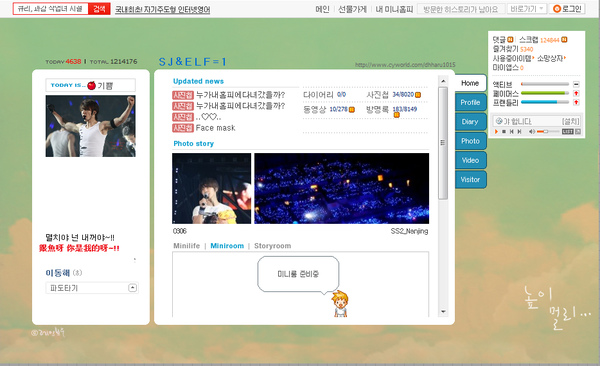Image resolution: width=600 pixels, height=366 pixels.
Task: Open 동영상 10/278 count
Action: [325, 109]
